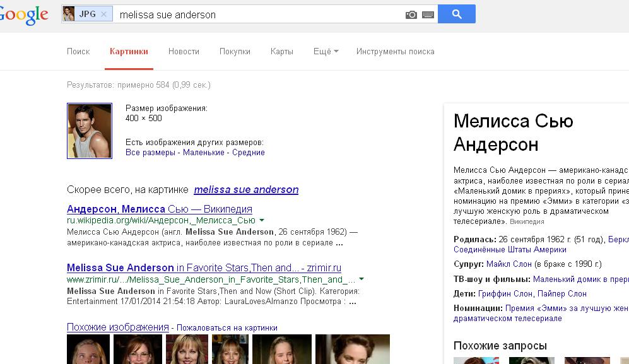
Task: Click the Википедия source link in knowledge panel
Action: tap(527, 221)
